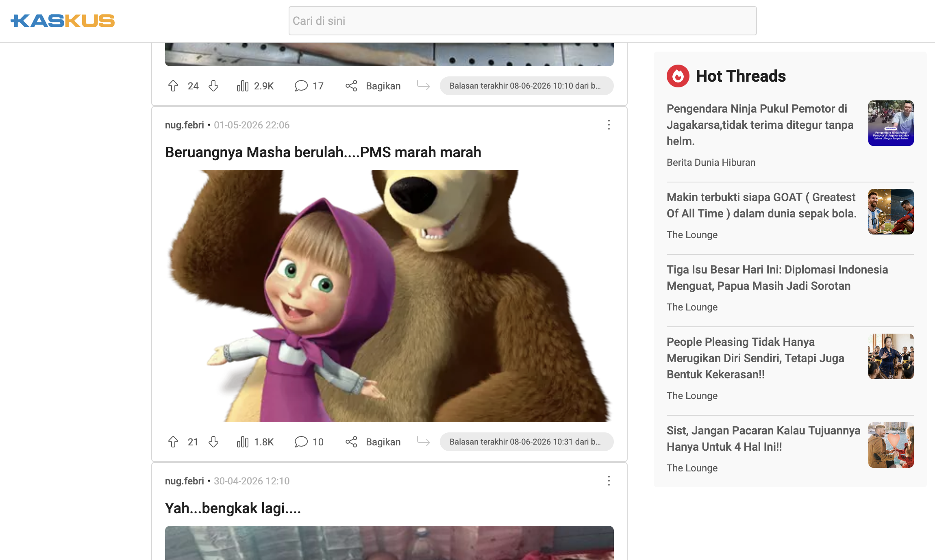
Task: Open options menu for Yah...bengkak lagi post
Action: pyautogui.click(x=609, y=481)
